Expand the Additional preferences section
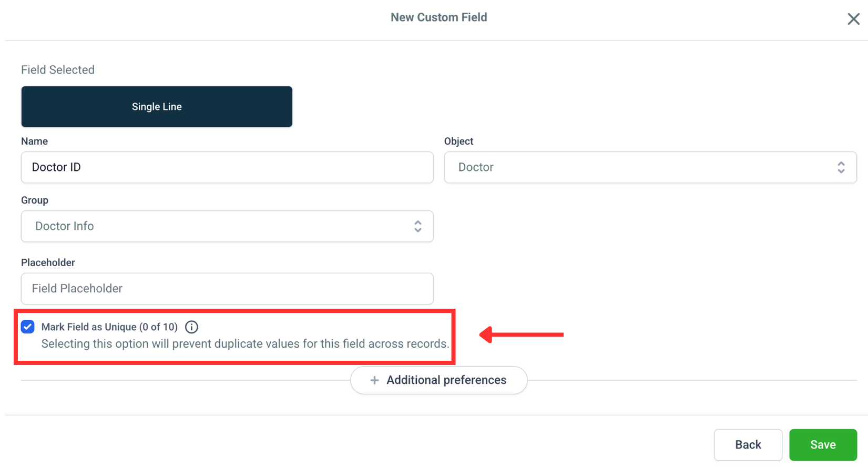868x467 pixels. point(438,380)
